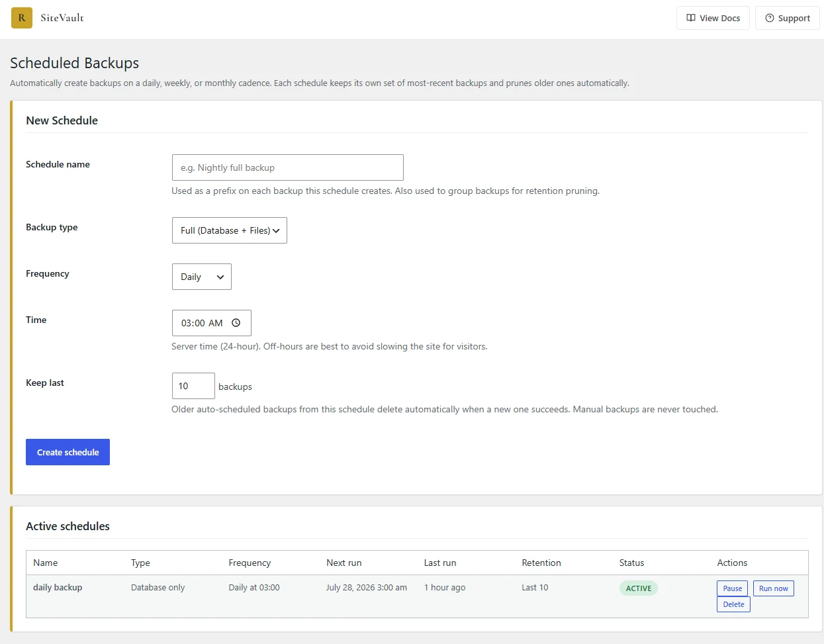Click the Create schedule button
The height and width of the screenshot is (644, 824).
pos(68,452)
